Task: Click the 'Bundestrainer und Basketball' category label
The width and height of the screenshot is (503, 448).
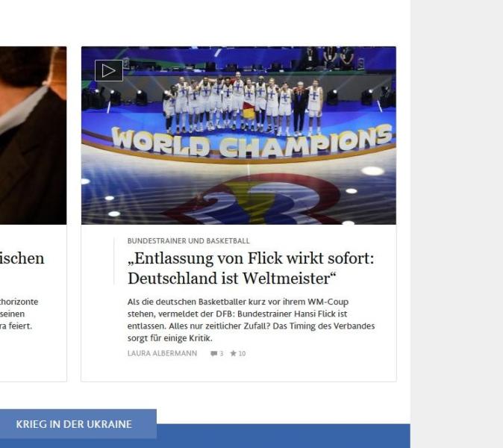Action: pyautogui.click(x=188, y=241)
